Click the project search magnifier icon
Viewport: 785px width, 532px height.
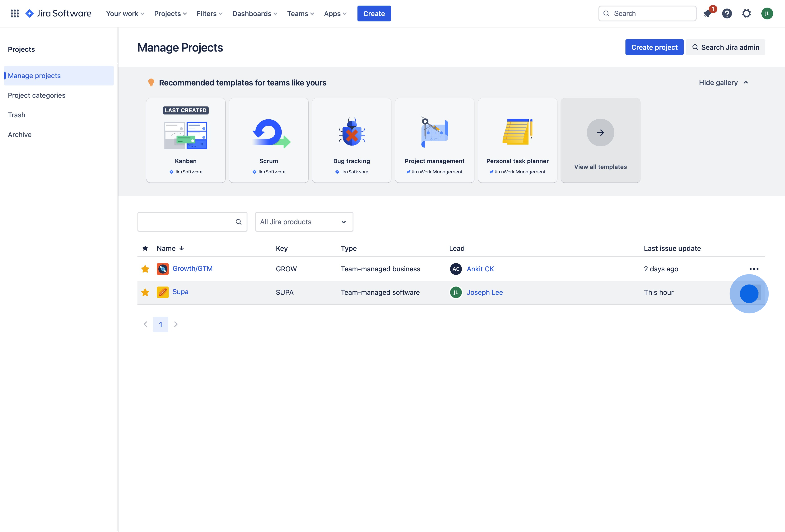click(239, 222)
